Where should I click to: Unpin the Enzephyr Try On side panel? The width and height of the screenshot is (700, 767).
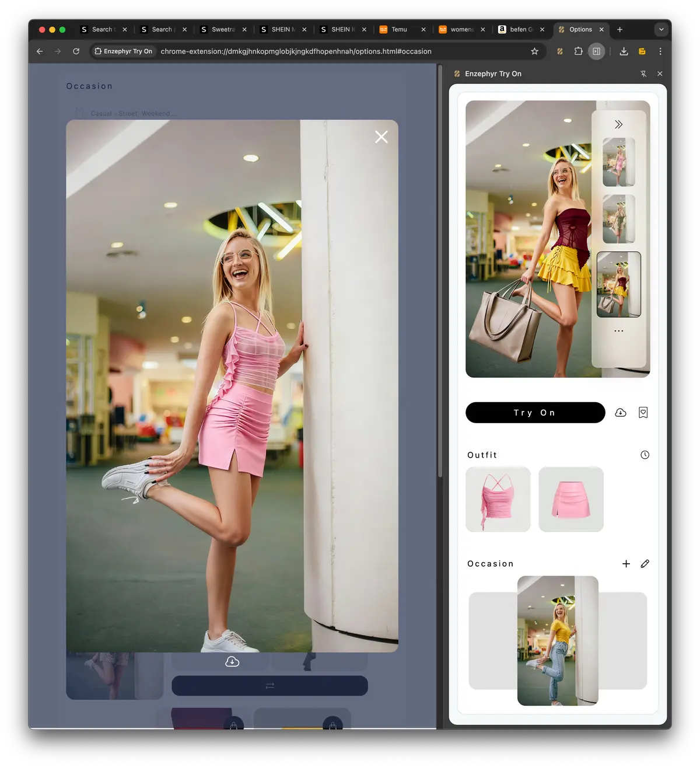pyautogui.click(x=643, y=74)
